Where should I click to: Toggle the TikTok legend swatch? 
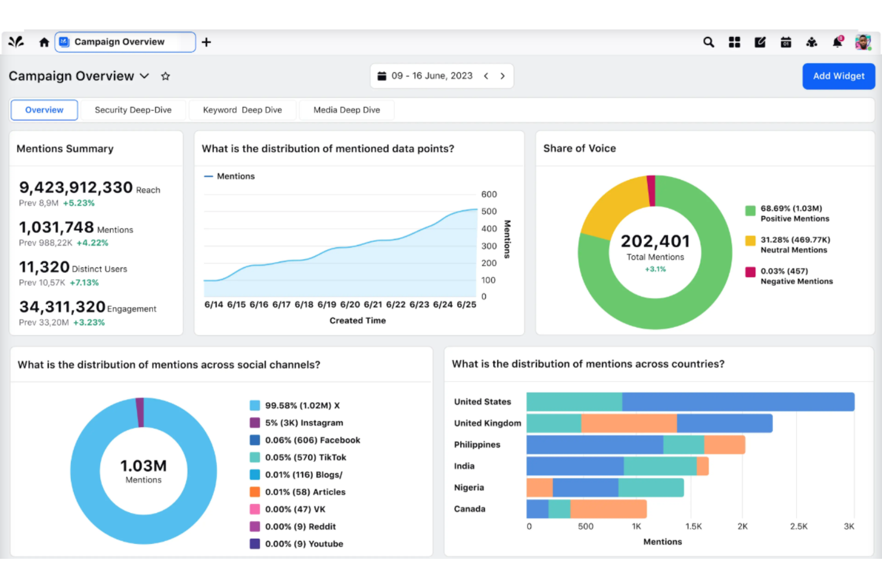click(254, 458)
